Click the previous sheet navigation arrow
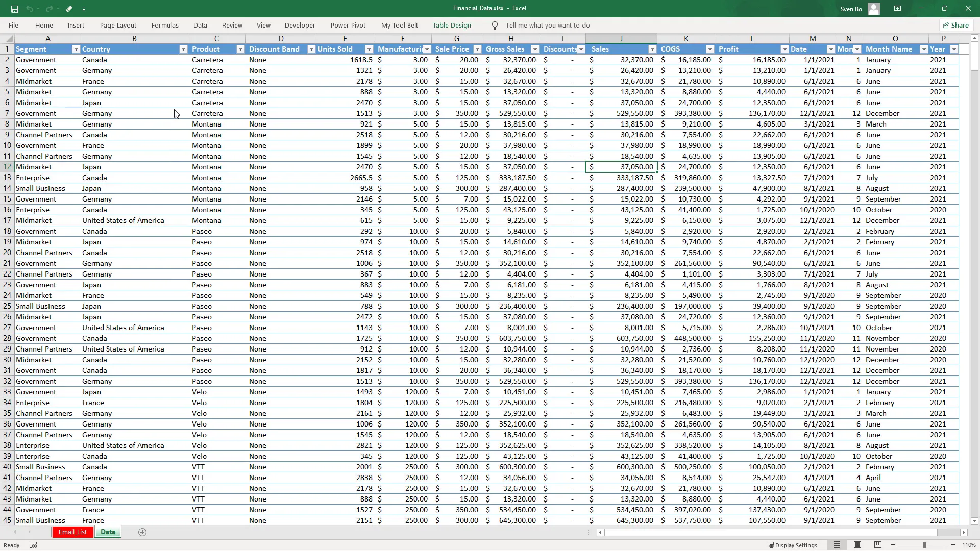980x551 pixels. click(x=15, y=532)
